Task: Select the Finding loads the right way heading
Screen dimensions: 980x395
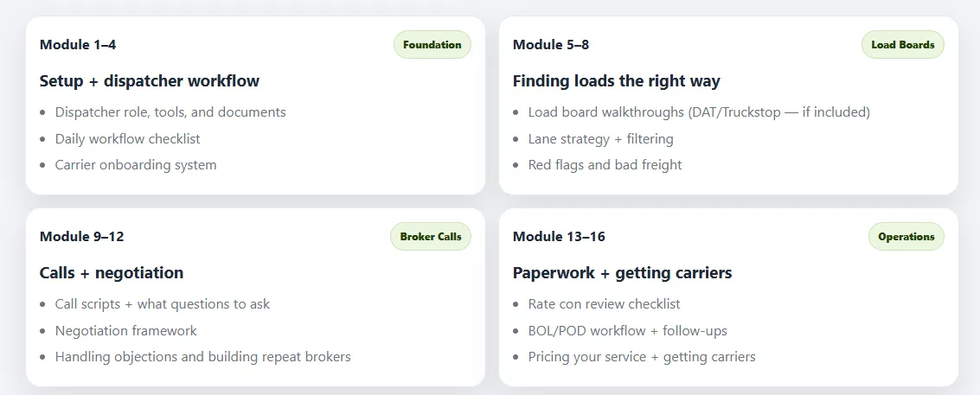Action: (616, 81)
